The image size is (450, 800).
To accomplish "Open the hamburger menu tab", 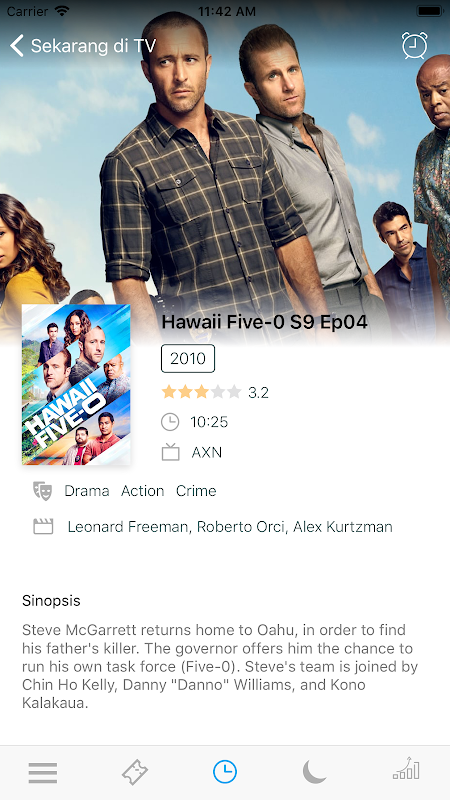I will 43,773.
